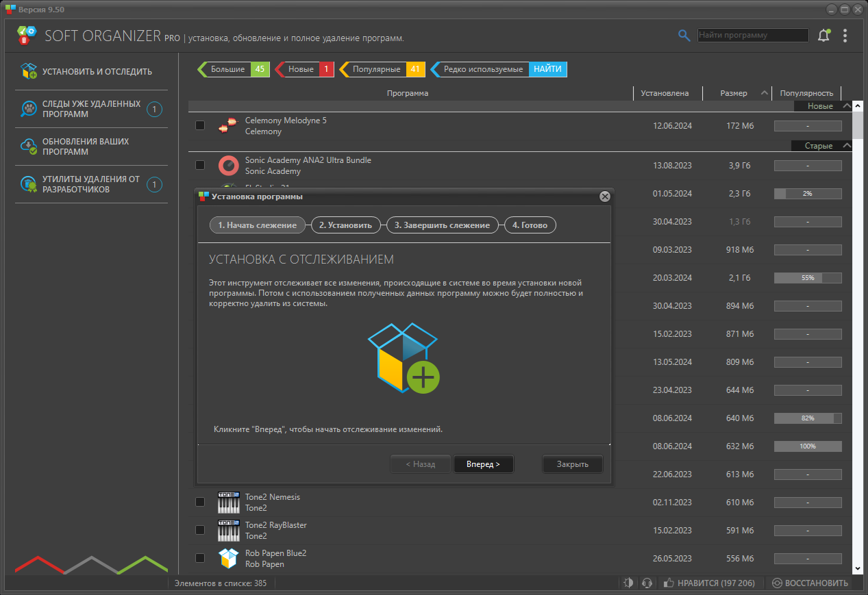Click the updates cloud icon in sidebar
The height and width of the screenshot is (595, 868).
pos(28,147)
